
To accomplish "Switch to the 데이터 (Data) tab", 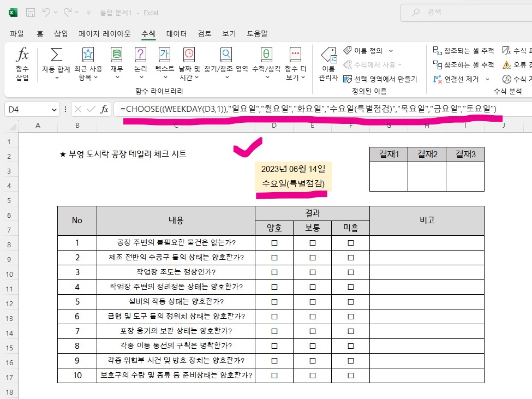I will click(176, 34).
